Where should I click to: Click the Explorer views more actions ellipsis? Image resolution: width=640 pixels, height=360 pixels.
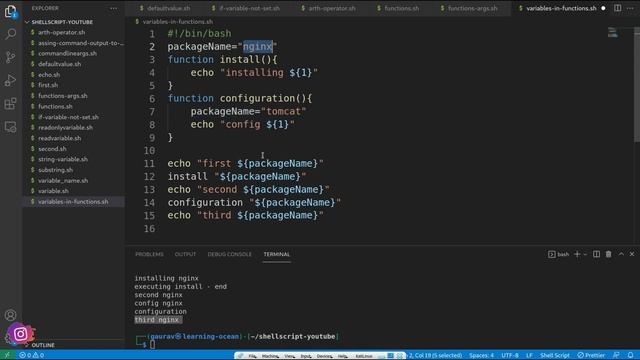point(113,8)
